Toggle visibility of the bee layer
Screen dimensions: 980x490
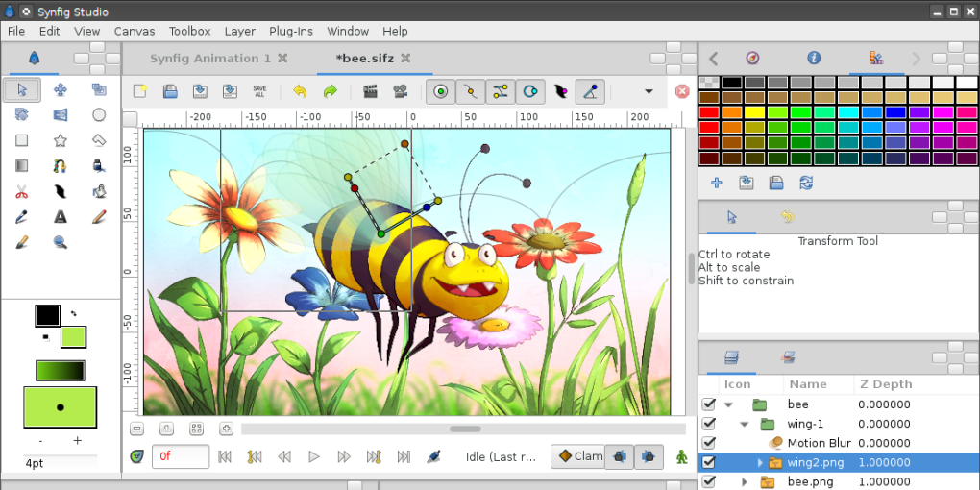coord(709,404)
